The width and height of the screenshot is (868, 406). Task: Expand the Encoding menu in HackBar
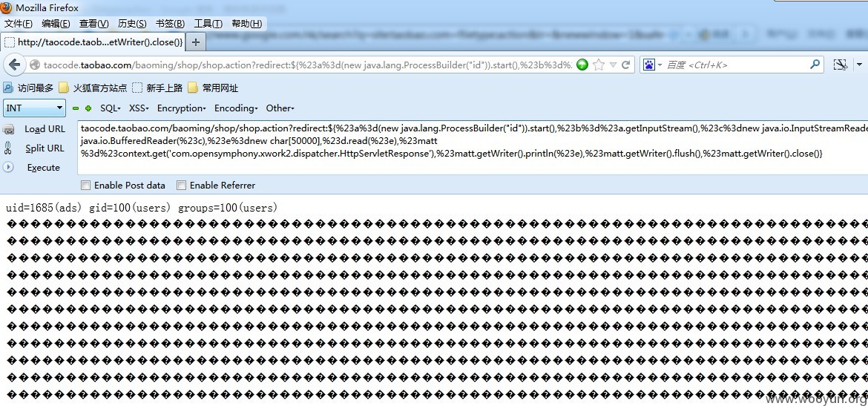(237, 108)
